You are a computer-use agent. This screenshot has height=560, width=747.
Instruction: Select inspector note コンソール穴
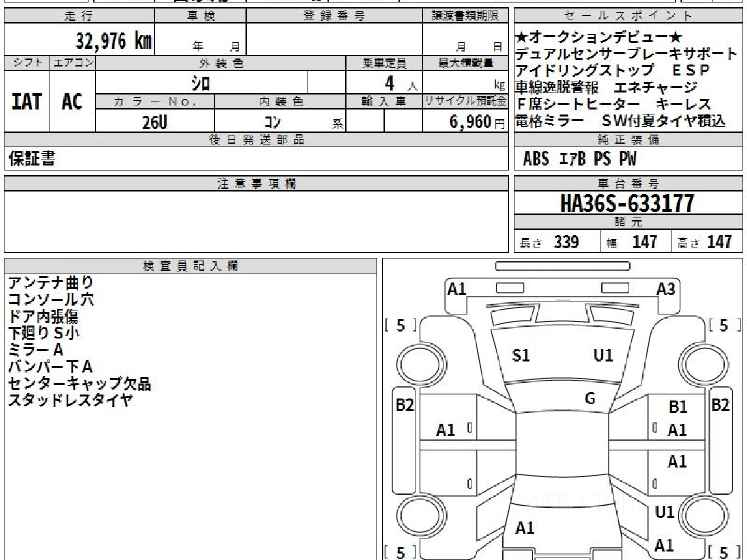(x=50, y=300)
